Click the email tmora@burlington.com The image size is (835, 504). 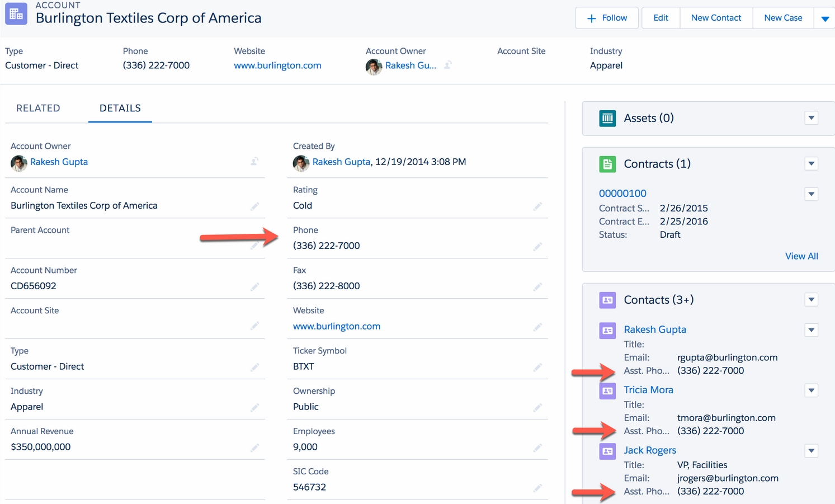727,418
